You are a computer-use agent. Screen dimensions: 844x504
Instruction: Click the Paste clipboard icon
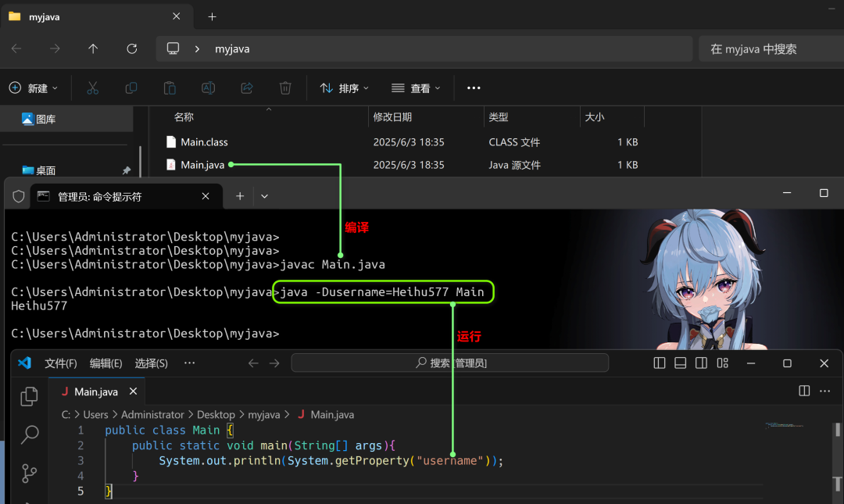pyautogui.click(x=170, y=88)
